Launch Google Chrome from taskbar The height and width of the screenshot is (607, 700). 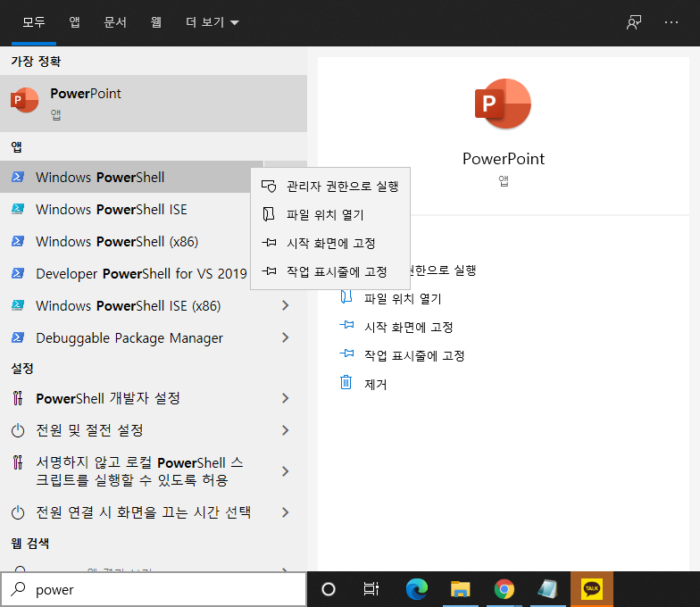click(x=504, y=589)
